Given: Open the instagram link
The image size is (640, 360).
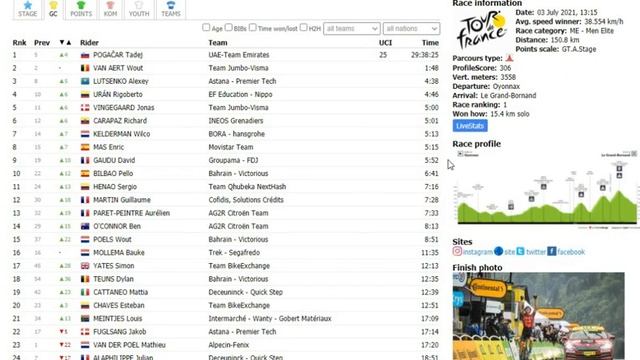Looking at the screenshot, I should tap(478, 252).
